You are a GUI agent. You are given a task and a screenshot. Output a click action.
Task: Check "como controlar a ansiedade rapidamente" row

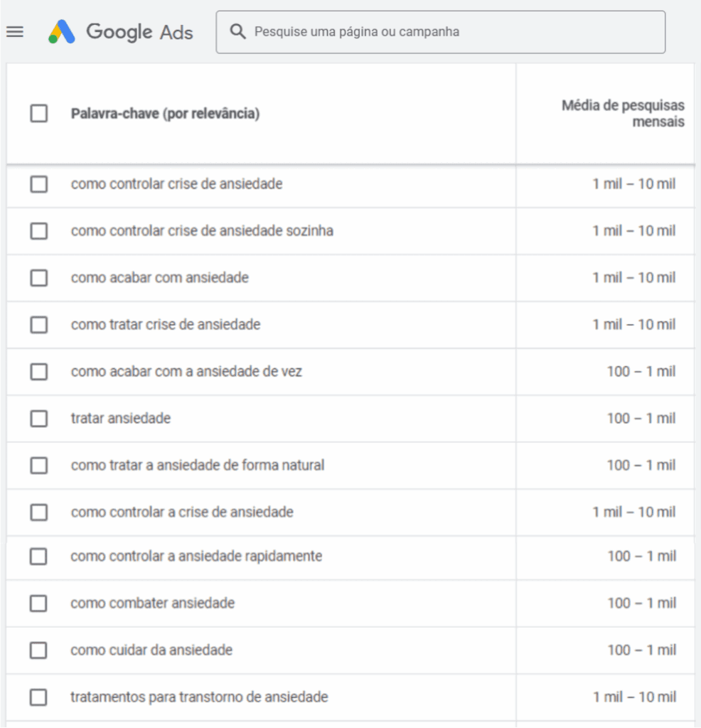pyautogui.click(x=39, y=557)
